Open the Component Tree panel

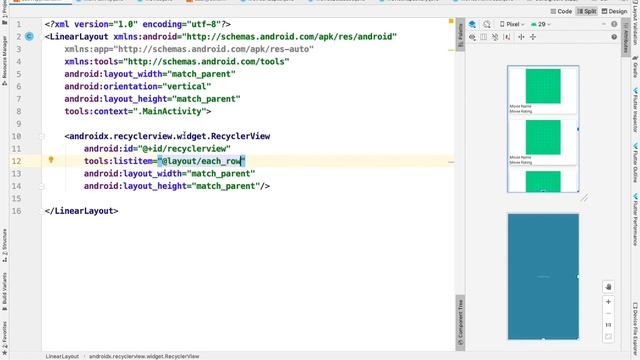[x=460, y=322]
